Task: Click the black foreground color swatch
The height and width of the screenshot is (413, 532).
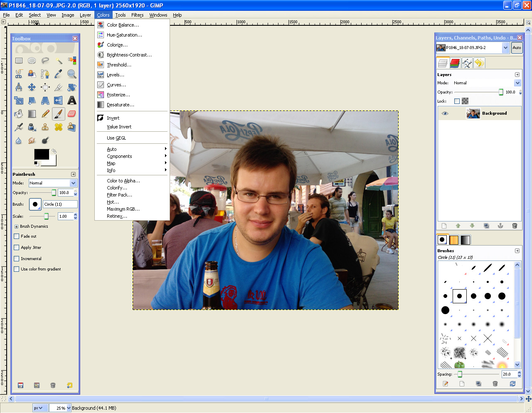Action: (42, 154)
